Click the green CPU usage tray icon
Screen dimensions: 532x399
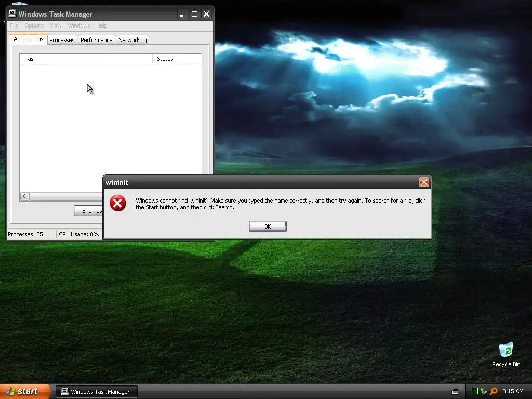(475, 391)
